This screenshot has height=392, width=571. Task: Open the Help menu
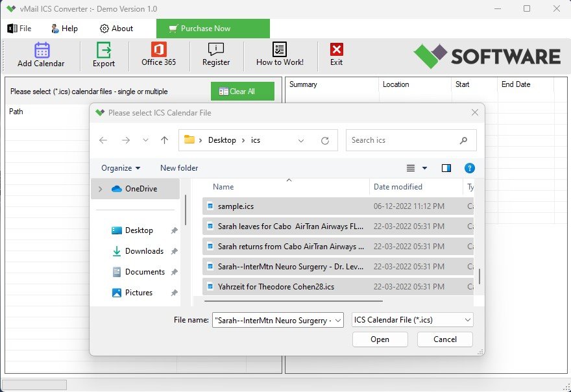point(64,29)
